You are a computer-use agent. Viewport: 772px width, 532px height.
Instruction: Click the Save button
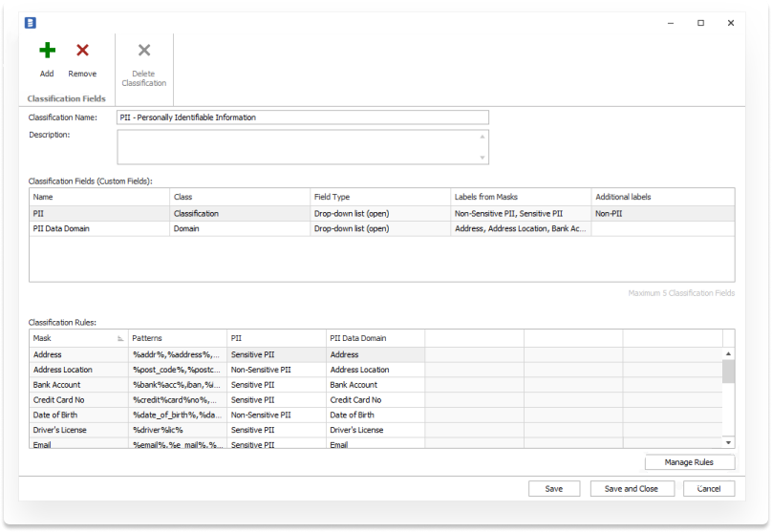tap(554, 488)
